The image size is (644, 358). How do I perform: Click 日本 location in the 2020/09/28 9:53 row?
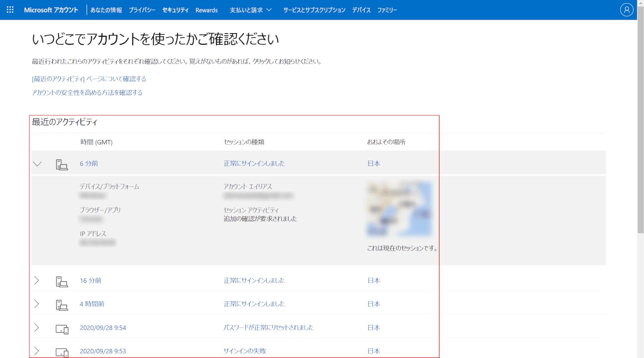click(374, 351)
